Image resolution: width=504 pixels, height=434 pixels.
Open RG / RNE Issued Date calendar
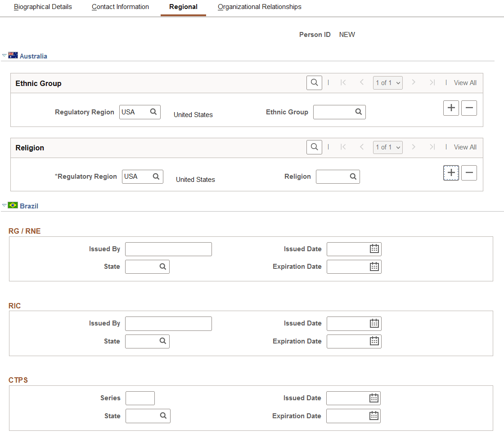coord(374,249)
